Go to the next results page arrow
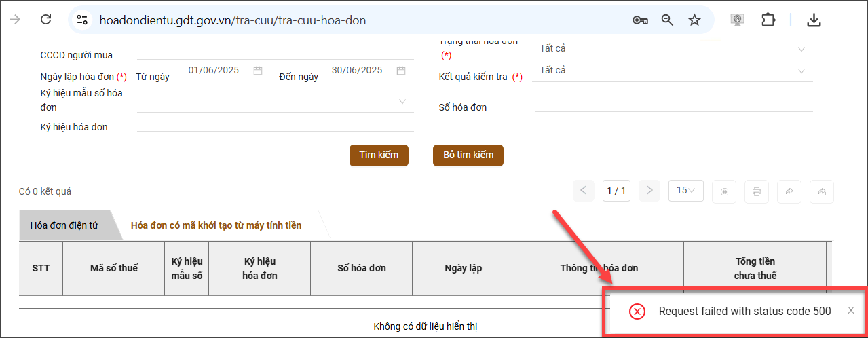Viewport: 868px width, 338px height. click(649, 191)
